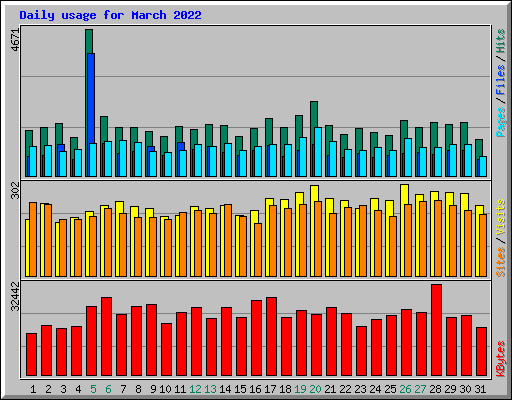Click day 17 on the x-axis
The image size is (512, 400).
point(270,389)
